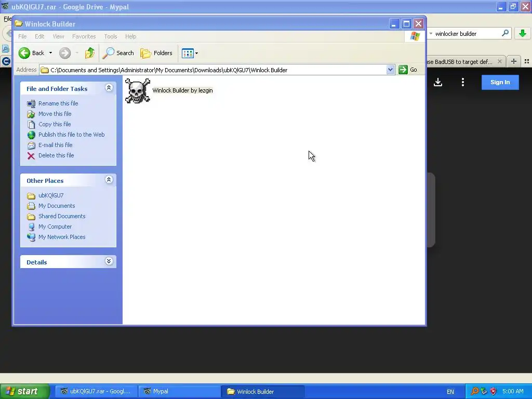Open the Views dropdown button
The width and height of the screenshot is (532, 399).
(x=190, y=53)
